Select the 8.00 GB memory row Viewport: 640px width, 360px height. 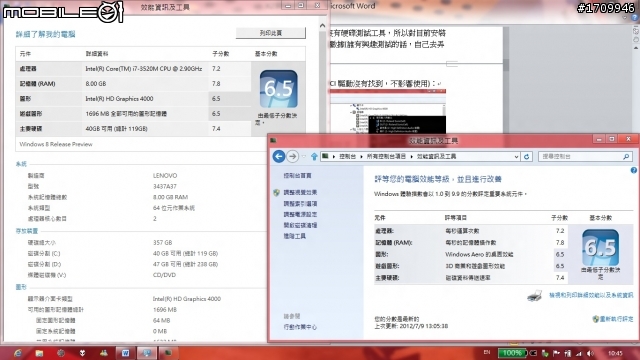133,84
